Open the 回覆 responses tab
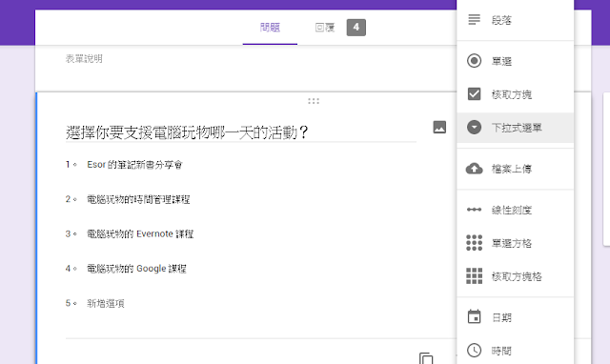This screenshot has height=364, width=610. (x=325, y=28)
